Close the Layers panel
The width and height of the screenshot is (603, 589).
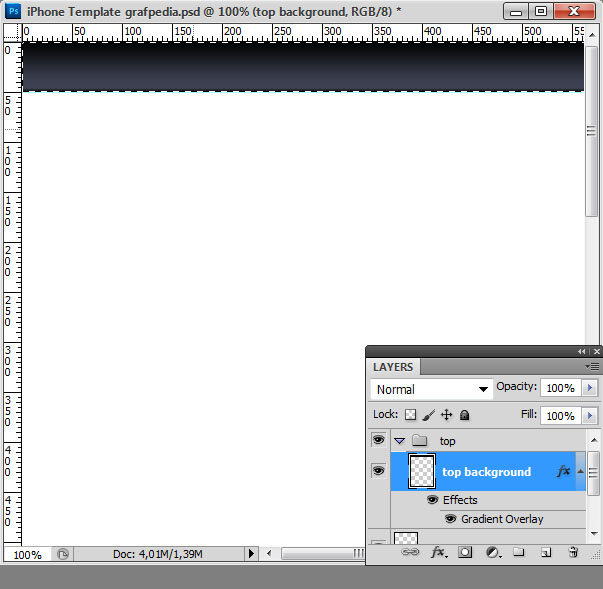point(596,351)
